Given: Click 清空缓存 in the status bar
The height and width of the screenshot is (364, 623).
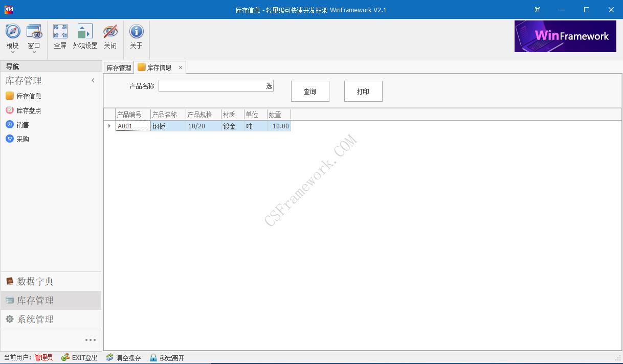Looking at the screenshot, I should (123, 357).
